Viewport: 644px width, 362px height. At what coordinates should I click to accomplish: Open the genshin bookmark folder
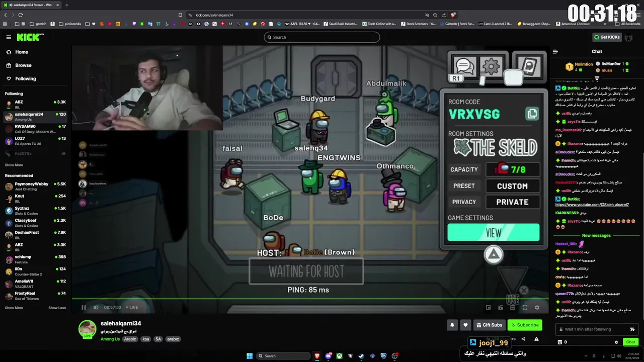pos(38,24)
